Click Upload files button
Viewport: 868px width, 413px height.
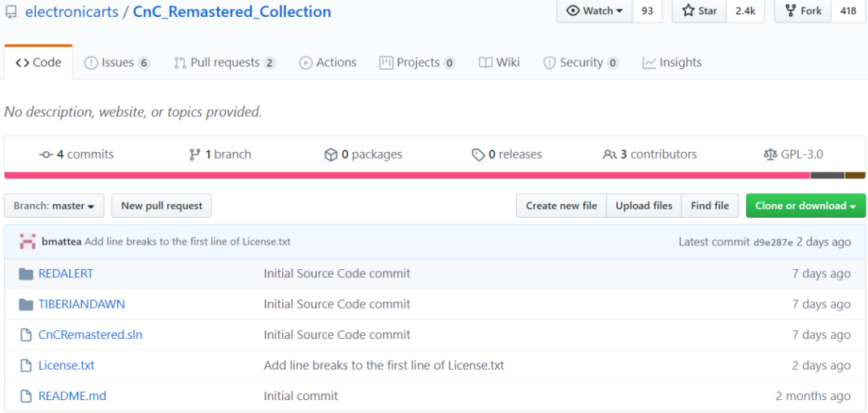click(644, 206)
